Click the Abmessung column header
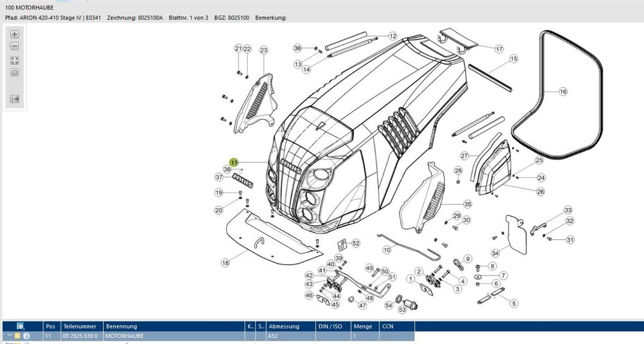 (284, 326)
